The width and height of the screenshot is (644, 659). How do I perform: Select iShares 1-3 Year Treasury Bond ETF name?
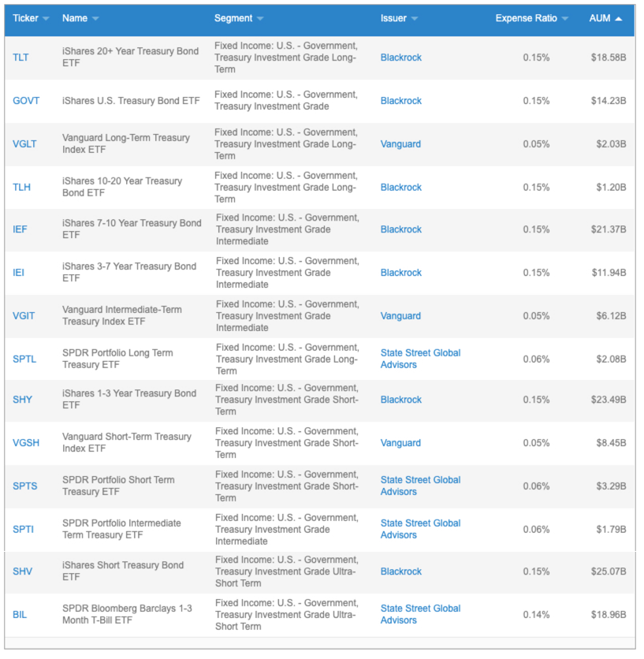129,400
